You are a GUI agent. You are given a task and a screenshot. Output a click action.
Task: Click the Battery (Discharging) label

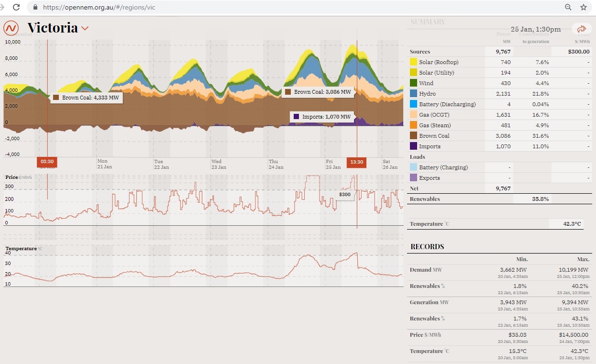[447, 104]
